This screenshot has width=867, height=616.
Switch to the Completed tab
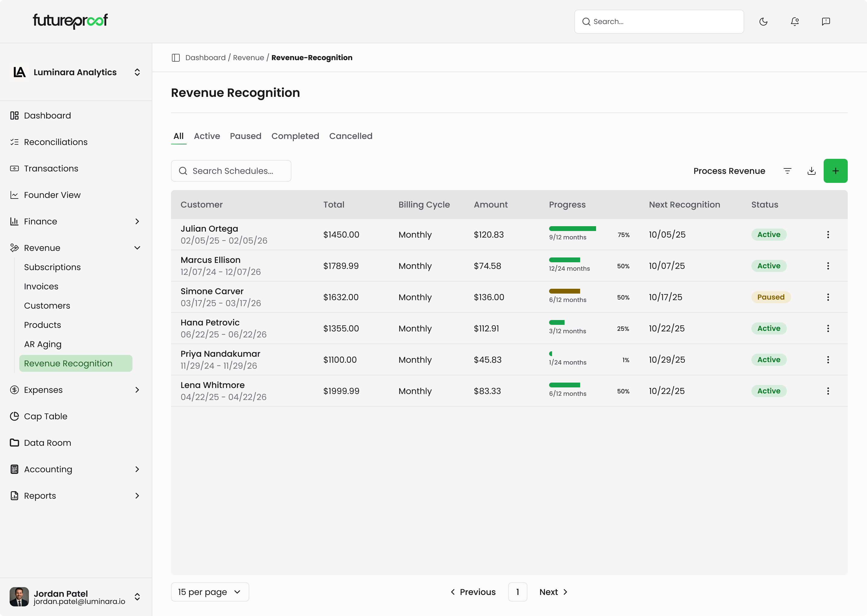click(x=295, y=136)
